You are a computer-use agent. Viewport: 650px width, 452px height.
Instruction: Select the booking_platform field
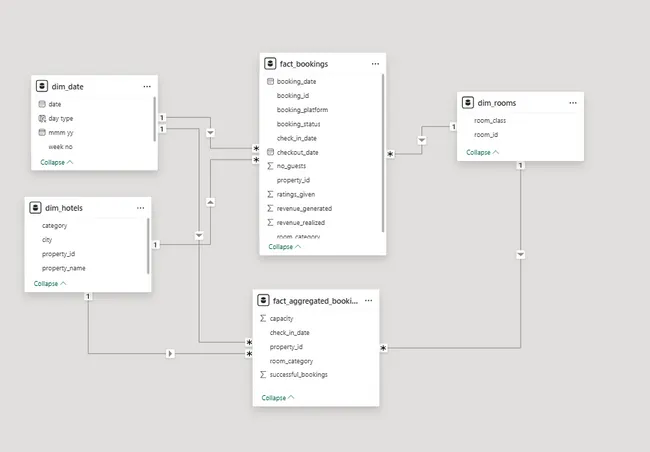[302, 109]
